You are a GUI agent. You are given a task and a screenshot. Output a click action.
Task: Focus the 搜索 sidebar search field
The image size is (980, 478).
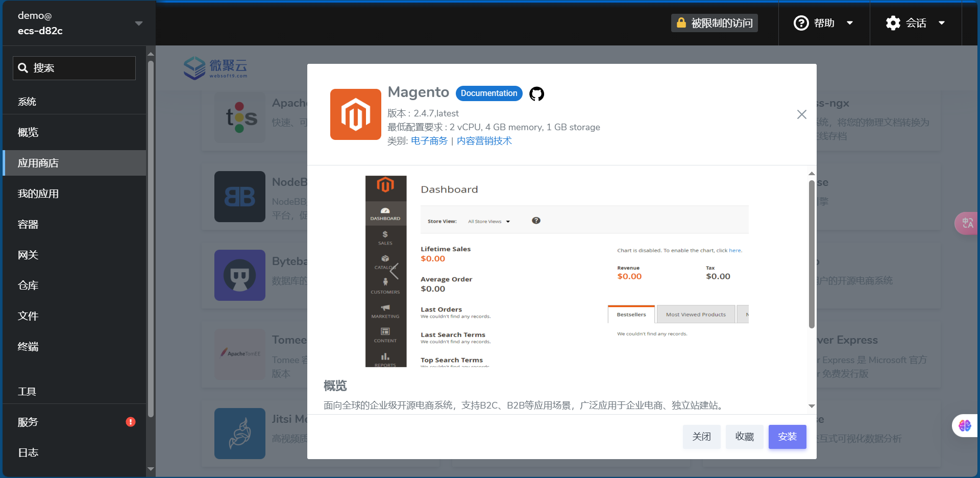(x=75, y=68)
